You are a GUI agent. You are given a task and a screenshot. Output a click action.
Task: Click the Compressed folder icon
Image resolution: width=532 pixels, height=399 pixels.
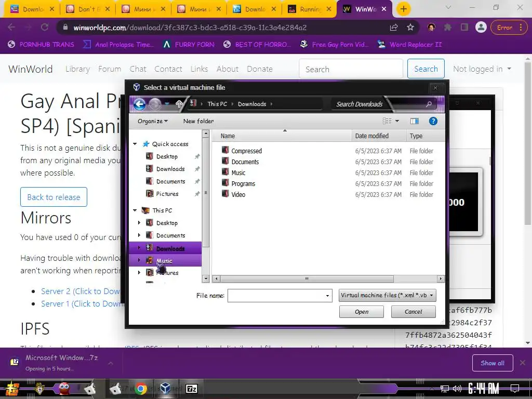pos(225,150)
